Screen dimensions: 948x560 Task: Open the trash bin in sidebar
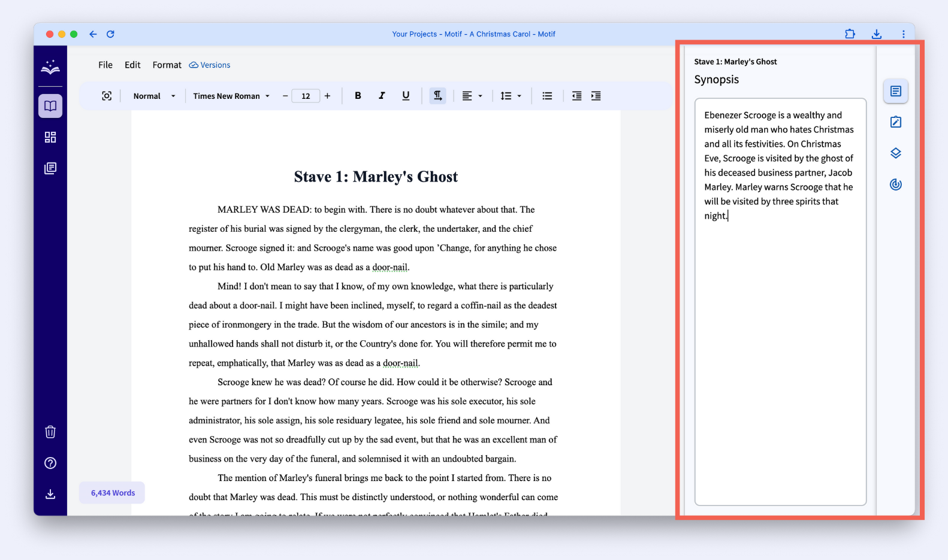pyautogui.click(x=50, y=432)
